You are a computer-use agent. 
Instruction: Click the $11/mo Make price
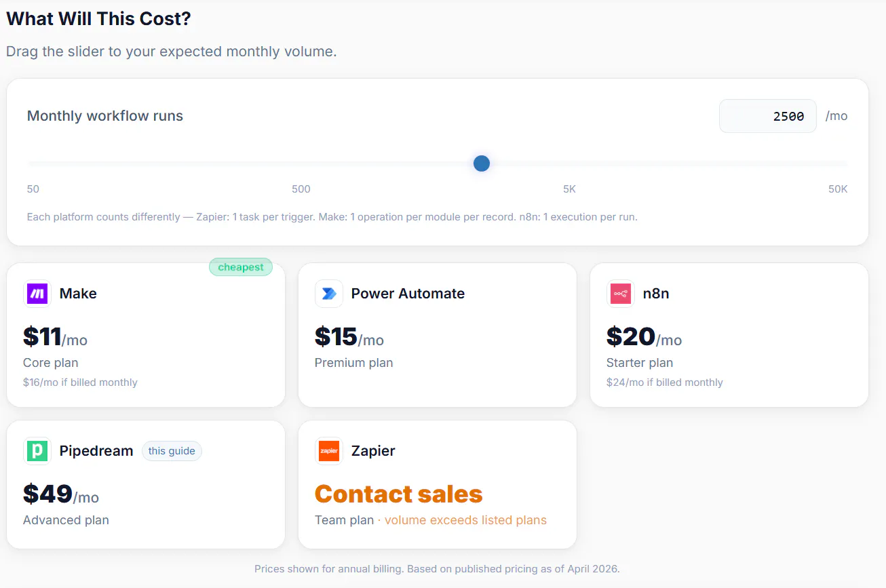pos(55,337)
